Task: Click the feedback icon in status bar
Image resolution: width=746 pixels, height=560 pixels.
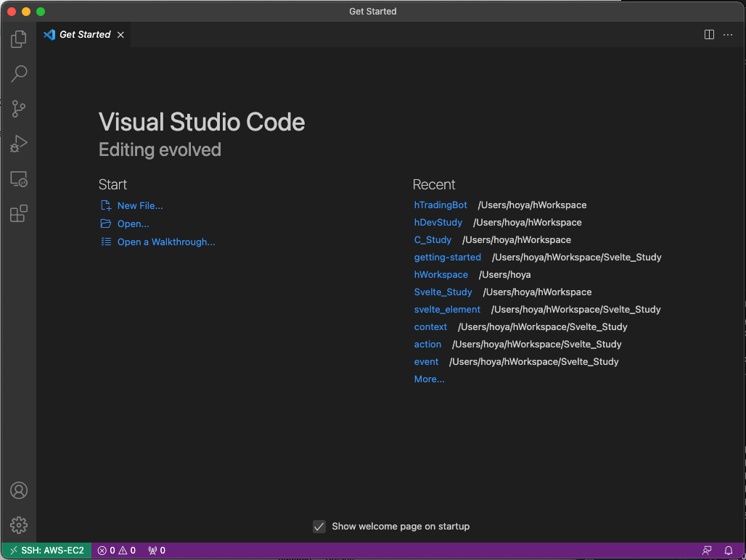Action: [x=707, y=551]
